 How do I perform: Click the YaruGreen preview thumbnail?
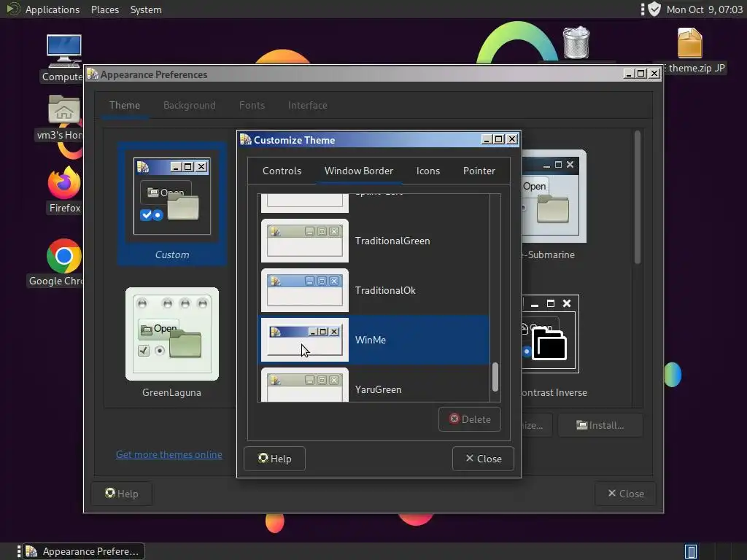click(305, 385)
